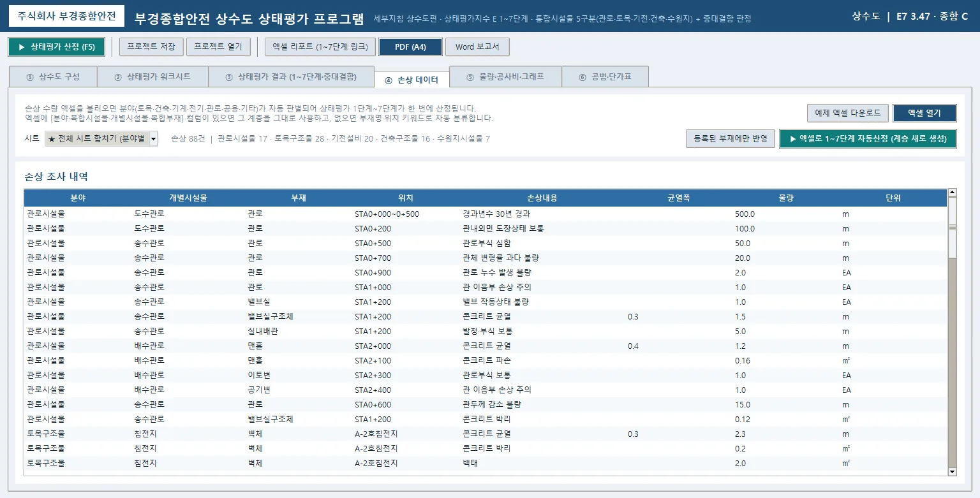Click the 프로젝트 저장 button

pyautogui.click(x=152, y=47)
